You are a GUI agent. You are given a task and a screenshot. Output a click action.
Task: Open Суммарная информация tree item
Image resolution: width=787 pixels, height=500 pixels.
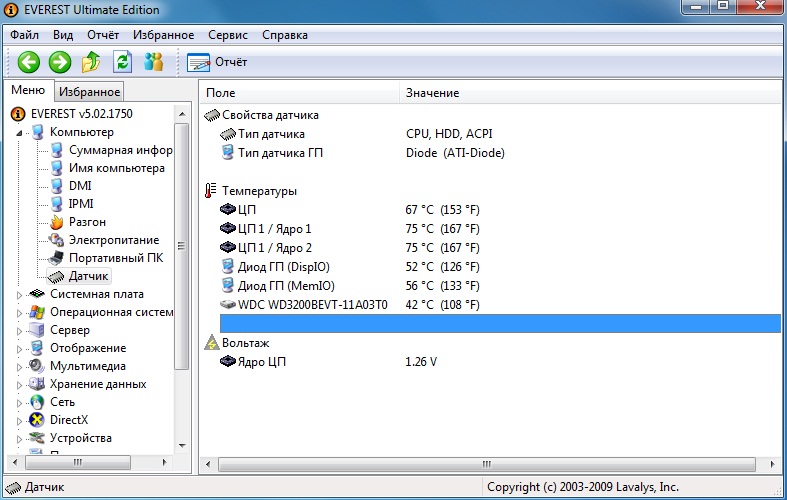point(120,150)
